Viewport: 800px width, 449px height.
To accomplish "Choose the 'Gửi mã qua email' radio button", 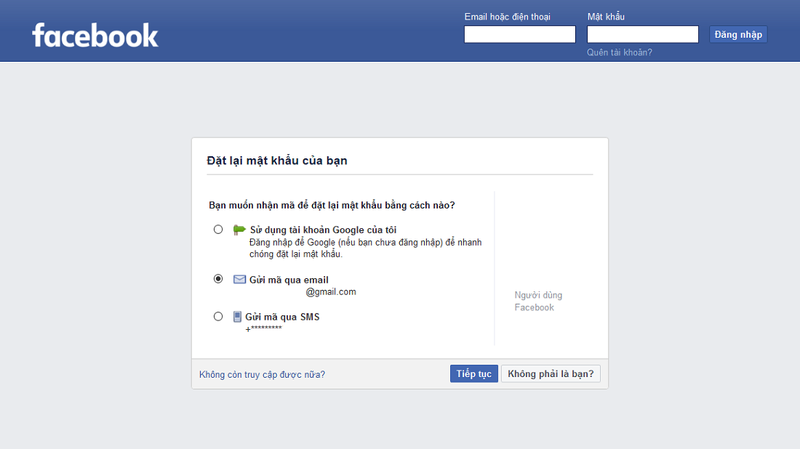I will (218, 279).
